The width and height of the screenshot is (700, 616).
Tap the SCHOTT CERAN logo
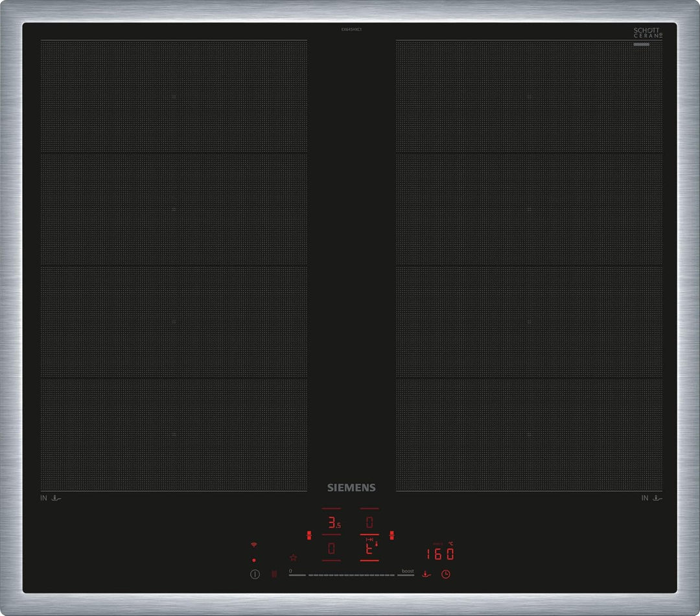pos(647,34)
